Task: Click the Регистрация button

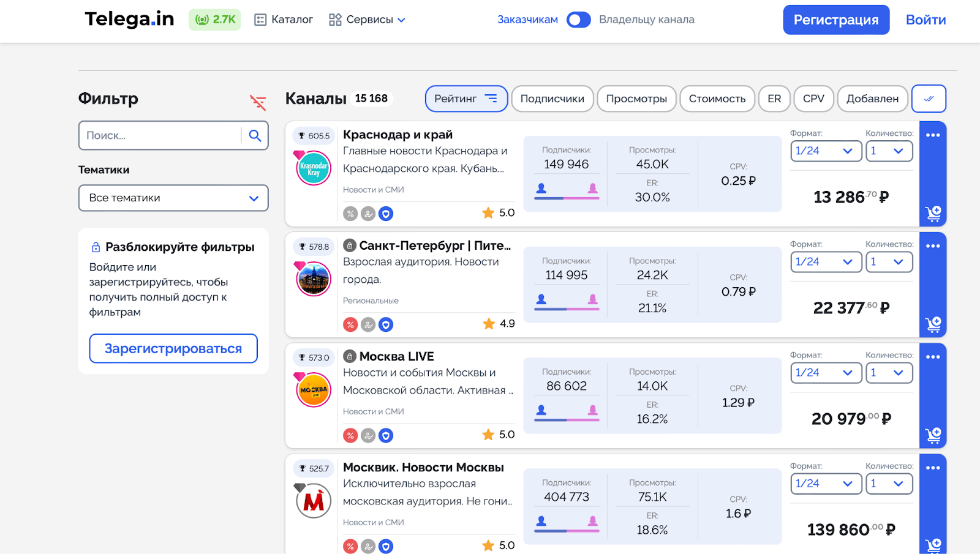Action: click(x=836, y=20)
